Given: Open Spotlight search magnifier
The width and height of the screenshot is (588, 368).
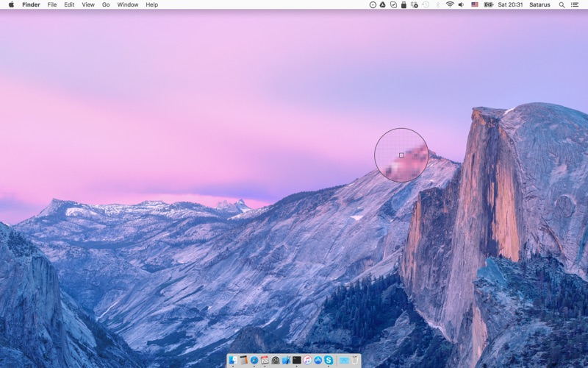Looking at the screenshot, I should pos(562,5).
